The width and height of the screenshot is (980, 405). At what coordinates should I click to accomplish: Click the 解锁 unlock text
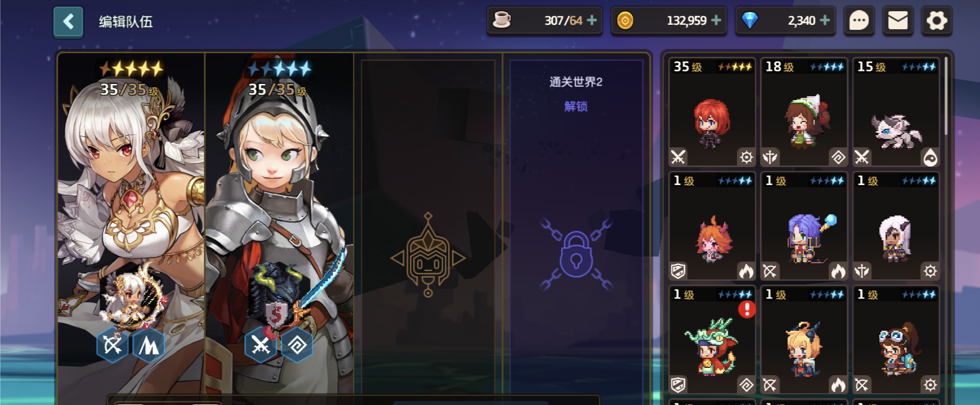pos(576,106)
